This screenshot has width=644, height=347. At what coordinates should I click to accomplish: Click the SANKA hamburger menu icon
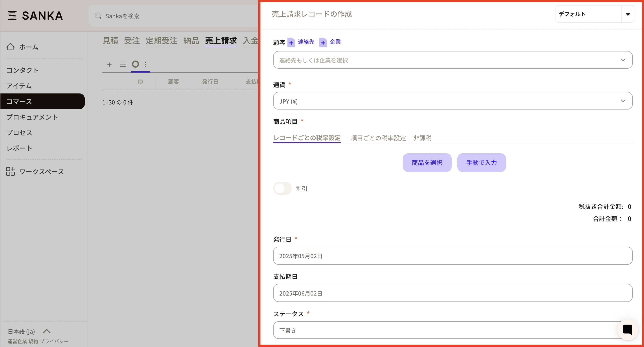12,15
